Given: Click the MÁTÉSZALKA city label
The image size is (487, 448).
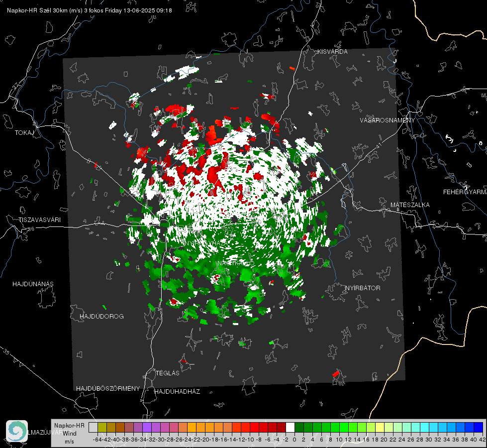Looking at the screenshot, I should click(410, 205).
